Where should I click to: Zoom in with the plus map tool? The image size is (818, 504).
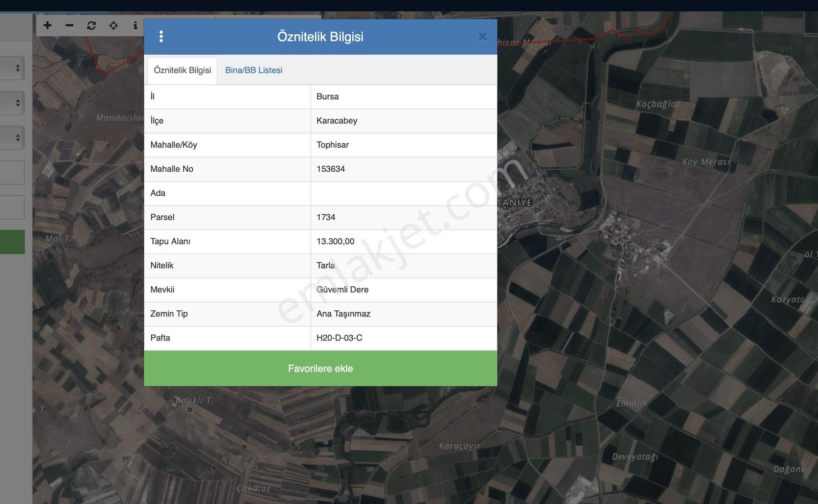coord(48,26)
